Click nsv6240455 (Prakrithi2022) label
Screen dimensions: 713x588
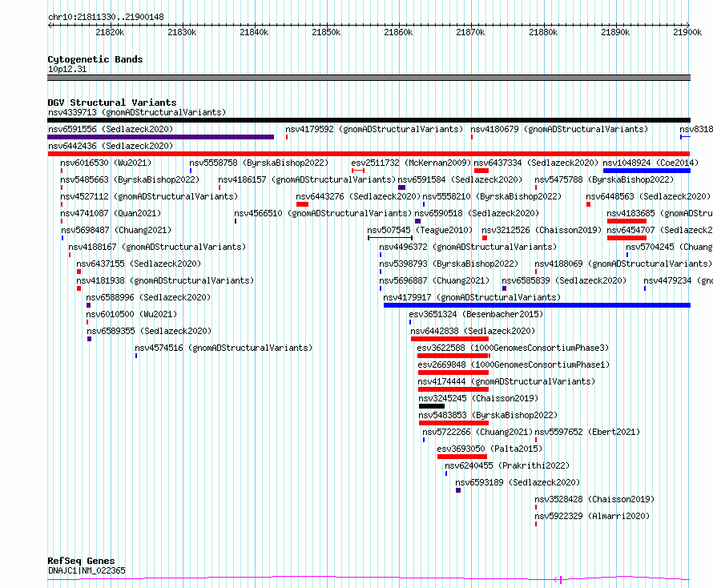tap(507, 465)
